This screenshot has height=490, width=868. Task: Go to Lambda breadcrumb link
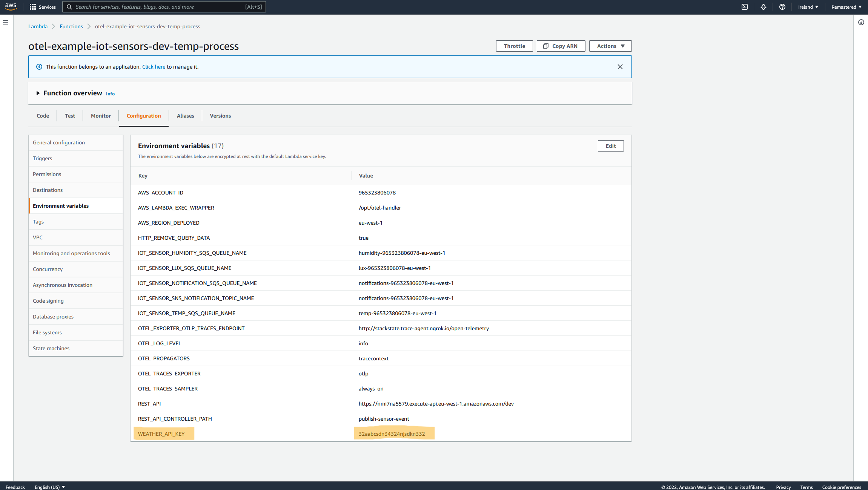coord(38,26)
